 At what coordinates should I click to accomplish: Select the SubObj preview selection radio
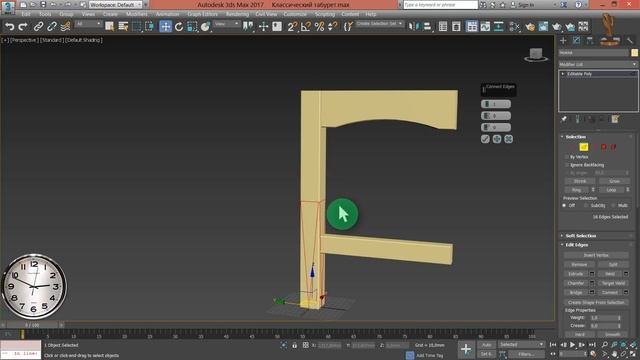pos(586,206)
